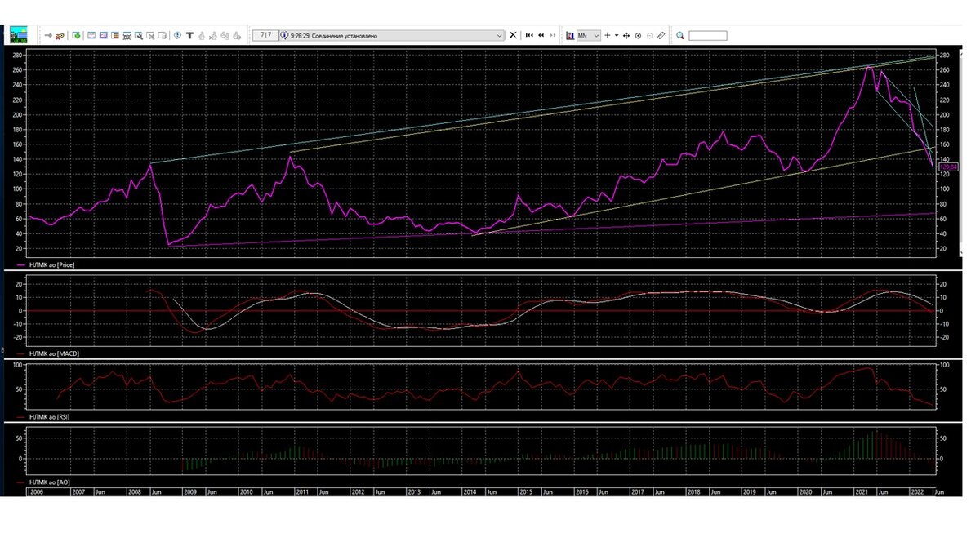Image resolution: width=980 pixels, height=551 pixels.
Task: Open the MN timeframe dropdown
Action: click(589, 35)
